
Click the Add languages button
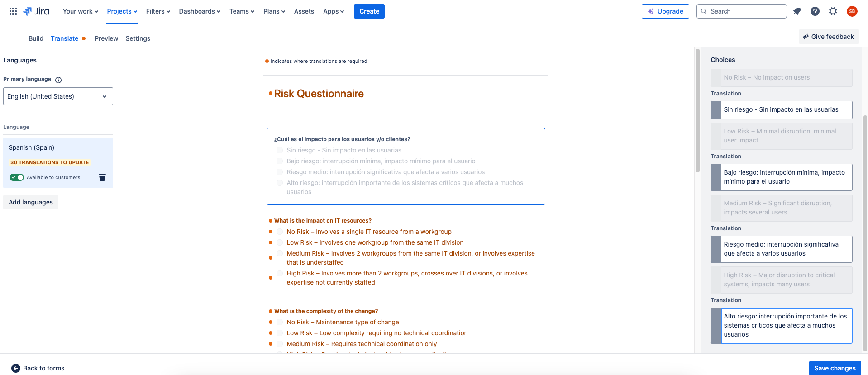31,202
